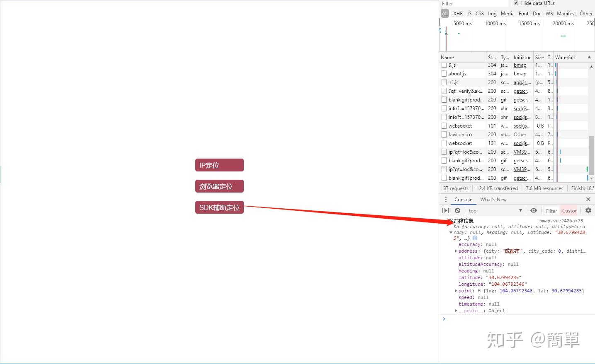Focus the Console Filter input
The image size is (595, 364).
click(551, 211)
